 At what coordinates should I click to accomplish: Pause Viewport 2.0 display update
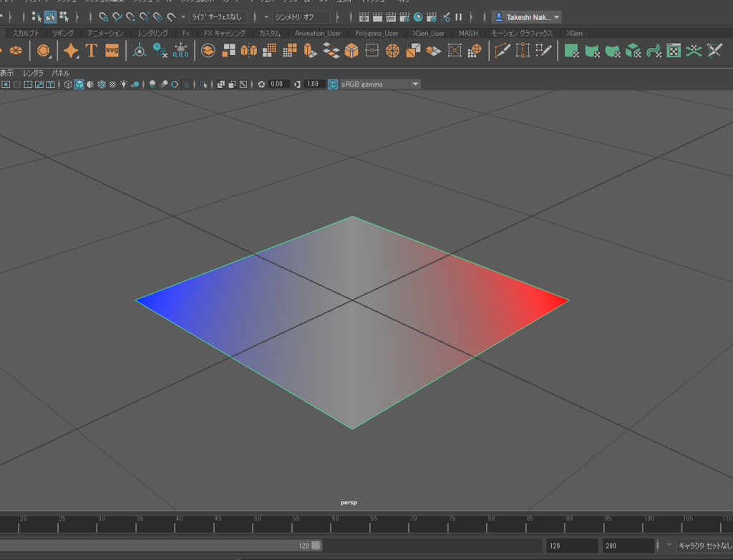tap(459, 17)
